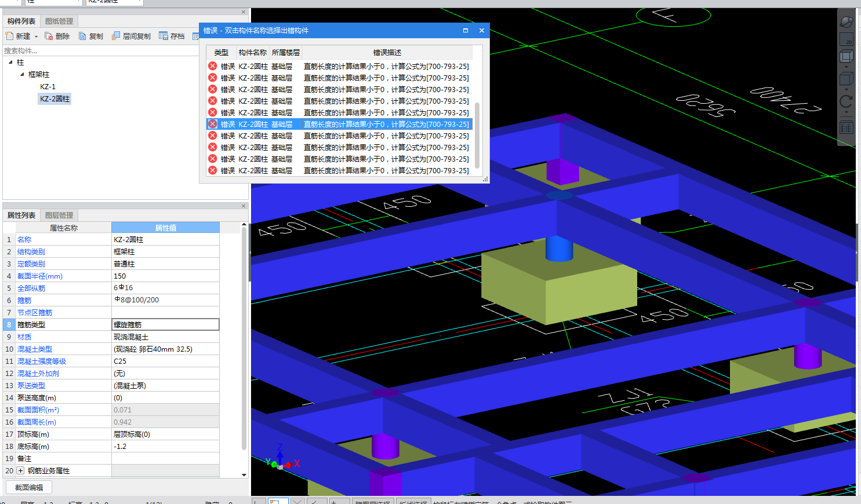Open the rotate view dropdown arrow
861x504 pixels.
pyautogui.click(x=847, y=114)
